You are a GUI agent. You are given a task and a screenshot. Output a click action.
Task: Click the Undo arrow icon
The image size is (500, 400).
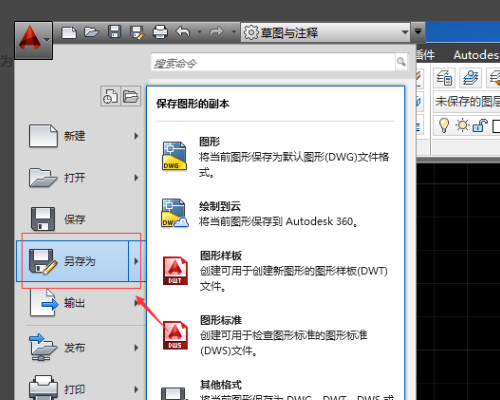(x=183, y=32)
